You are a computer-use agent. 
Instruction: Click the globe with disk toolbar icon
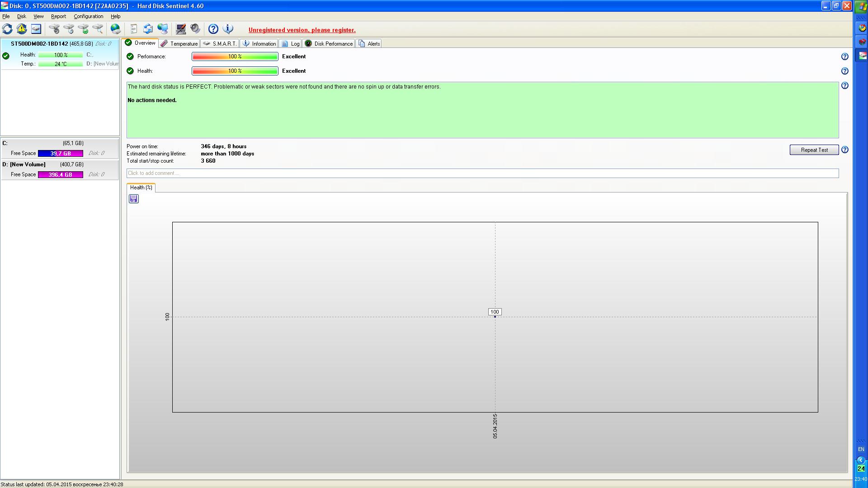[116, 29]
